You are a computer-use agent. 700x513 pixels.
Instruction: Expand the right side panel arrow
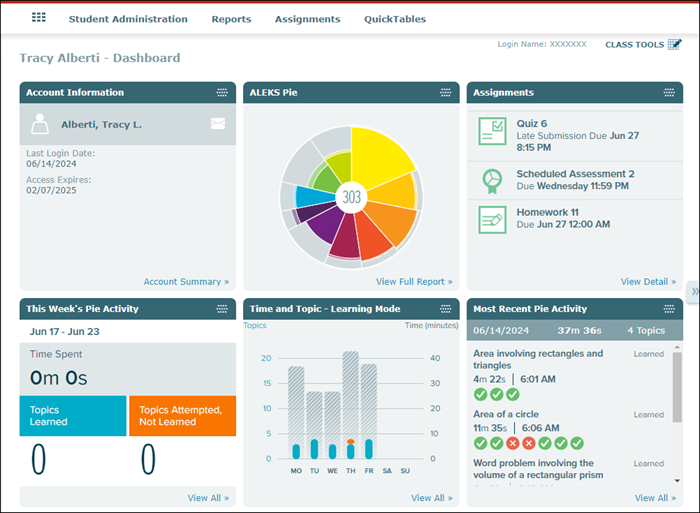coord(694,291)
